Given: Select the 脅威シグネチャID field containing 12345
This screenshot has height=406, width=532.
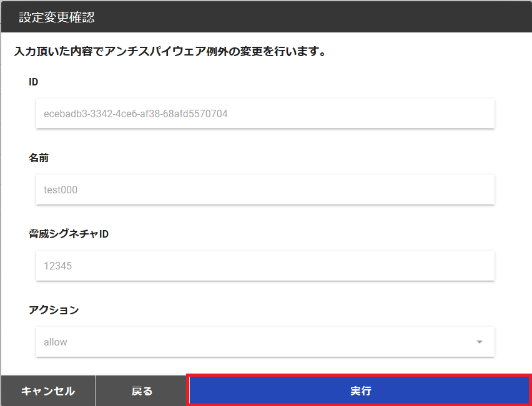Looking at the screenshot, I should click(x=265, y=266).
